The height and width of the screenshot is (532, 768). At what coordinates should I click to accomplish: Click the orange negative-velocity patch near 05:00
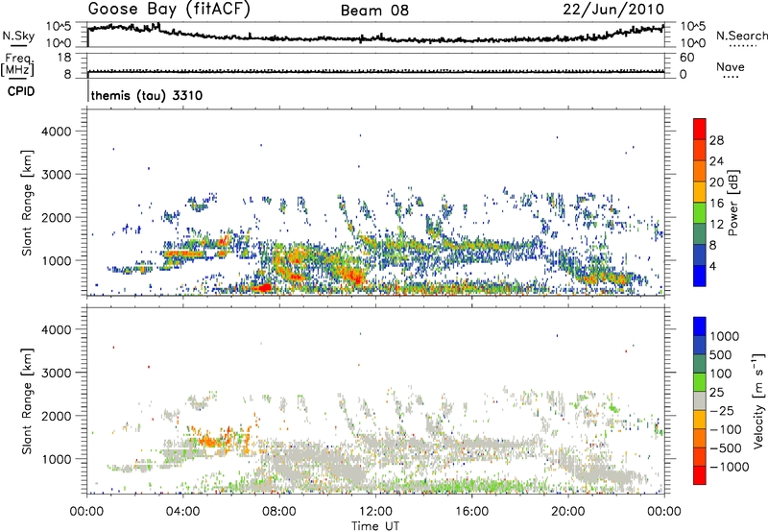(x=211, y=441)
